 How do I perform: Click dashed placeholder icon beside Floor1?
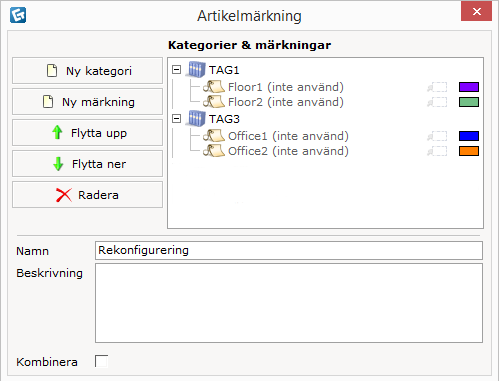pyautogui.click(x=437, y=87)
